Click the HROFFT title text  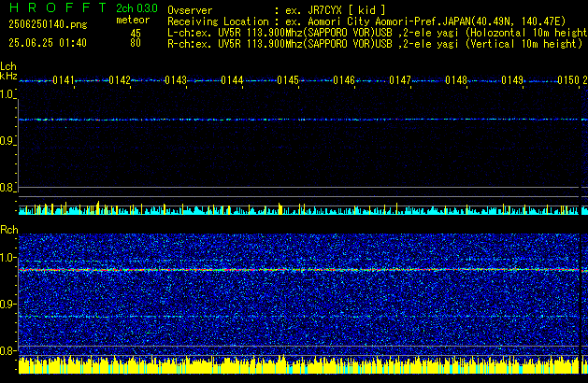[x=58, y=7]
